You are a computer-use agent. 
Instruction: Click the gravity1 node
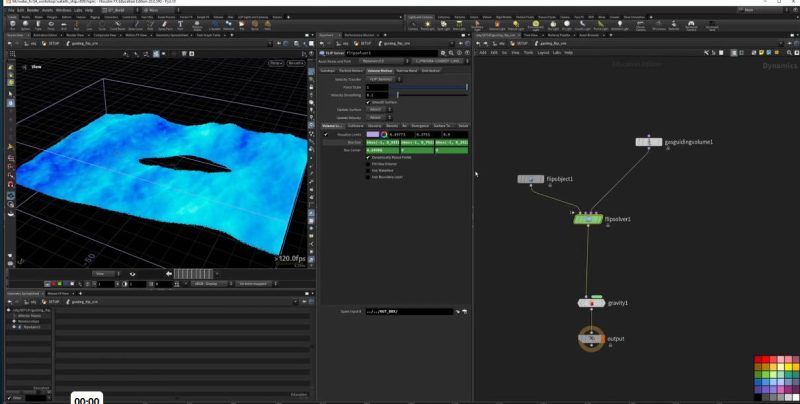(591, 302)
